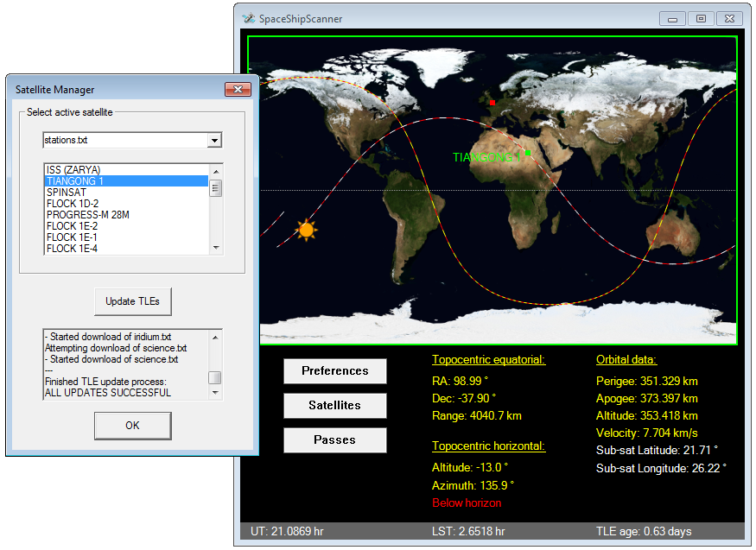Click the 'Topocentric horizontal:' heading
This screenshot has width=756, height=550.
pyautogui.click(x=488, y=446)
